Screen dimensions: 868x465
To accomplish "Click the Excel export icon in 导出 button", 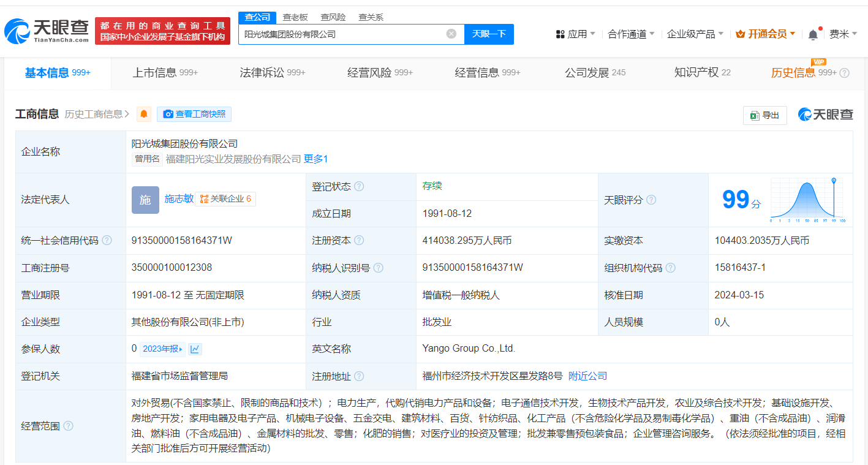I will pyautogui.click(x=755, y=115).
